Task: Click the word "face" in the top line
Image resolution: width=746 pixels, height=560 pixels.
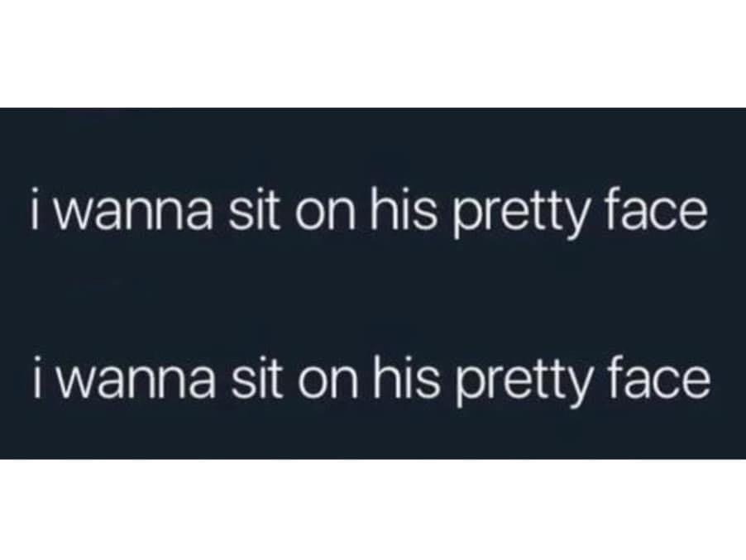Action: click(658, 210)
